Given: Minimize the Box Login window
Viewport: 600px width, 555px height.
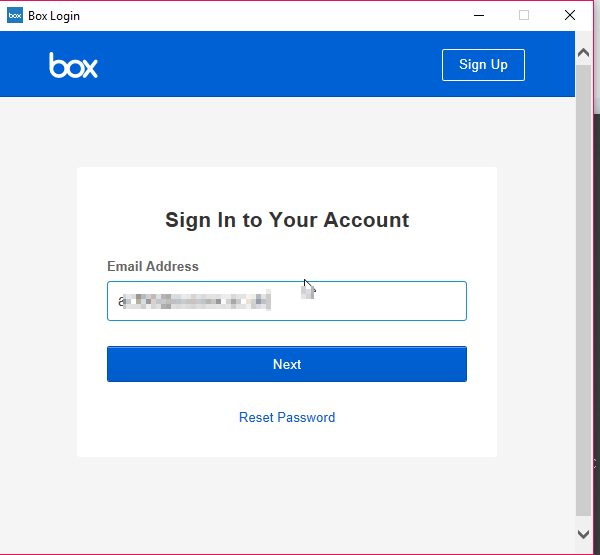Looking at the screenshot, I should (478, 15).
